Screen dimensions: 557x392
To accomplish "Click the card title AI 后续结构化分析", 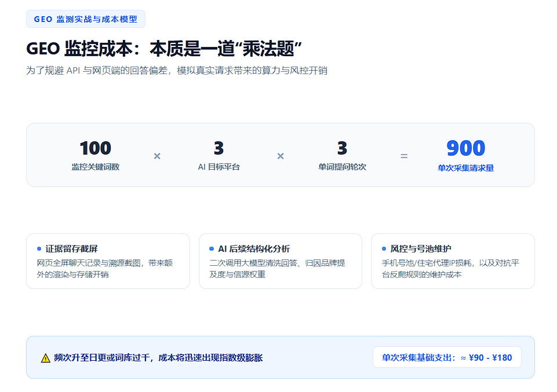I will coord(254,248).
